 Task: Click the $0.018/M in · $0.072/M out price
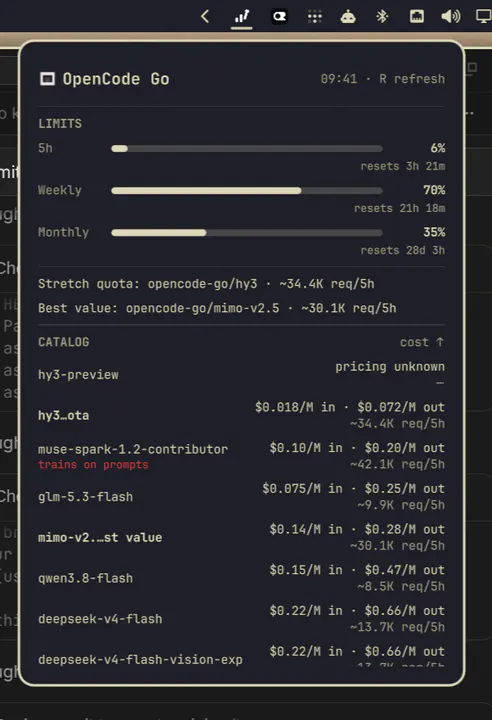click(350, 407)
